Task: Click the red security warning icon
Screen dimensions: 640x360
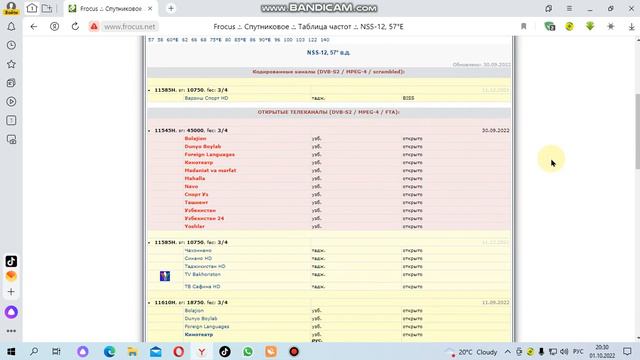Action: click(x=94, y=27)
